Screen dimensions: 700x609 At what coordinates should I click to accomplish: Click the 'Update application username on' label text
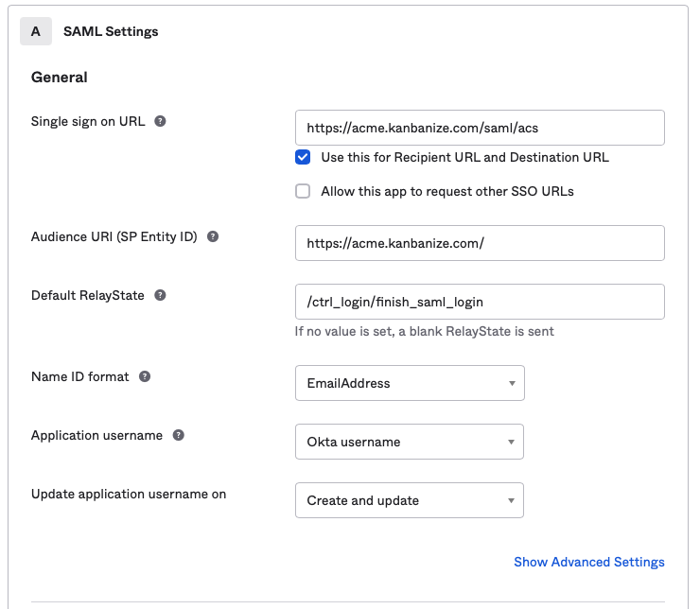pyautogui.click(x=129, y=494)
